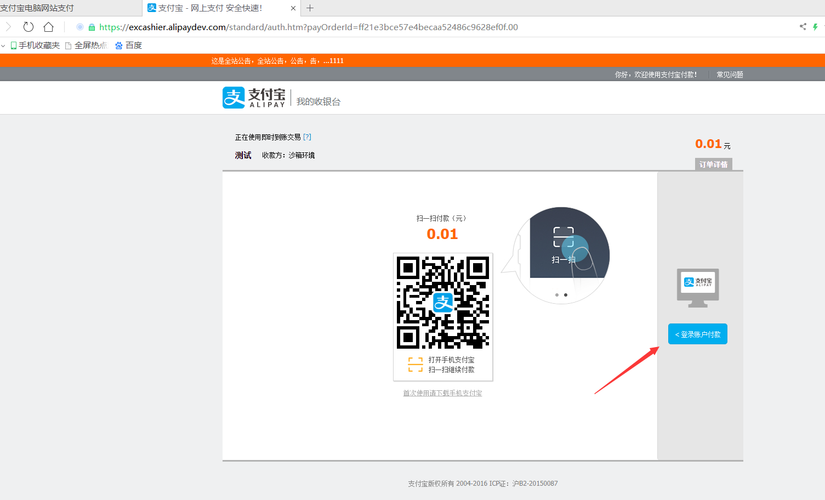Open 百度 bookmark

tap(128, 45)
